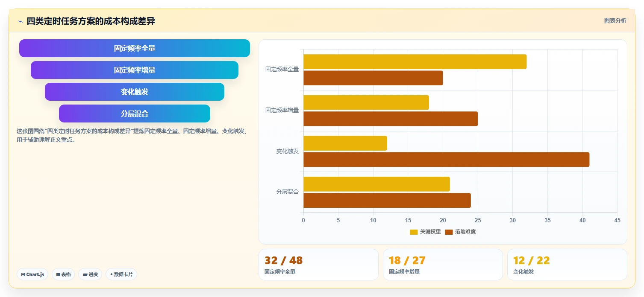The height and width of the screenshot is (297, 644).
Task: Click the yellow bar for 固定频率增量
Action: point(366,102)
